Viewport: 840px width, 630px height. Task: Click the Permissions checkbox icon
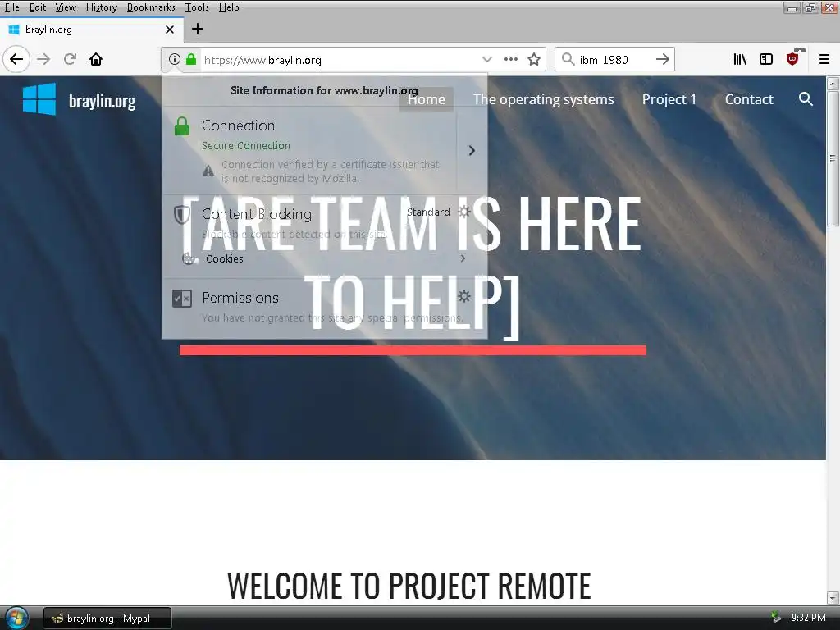[182, 299]
